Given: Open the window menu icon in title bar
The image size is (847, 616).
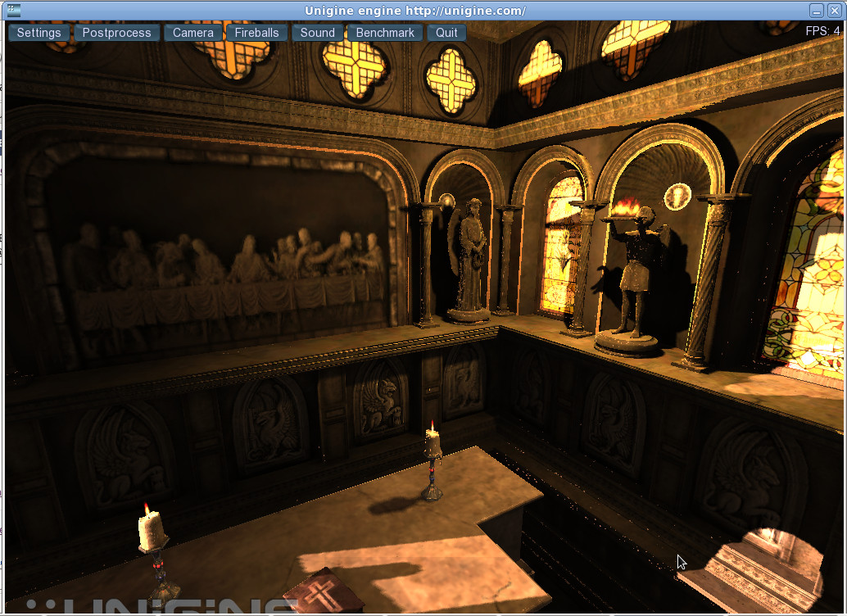Looking at the screenshot, I should [x=11, y=10].
